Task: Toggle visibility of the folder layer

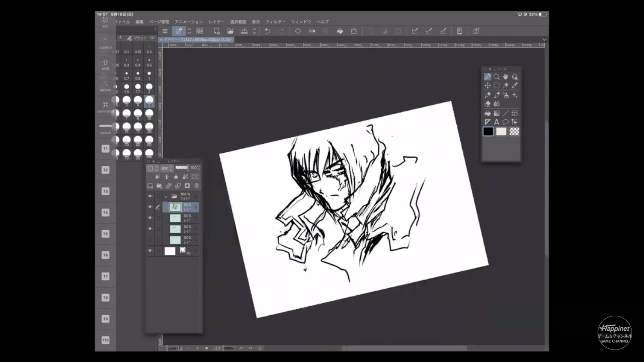Action: (150, 196)
